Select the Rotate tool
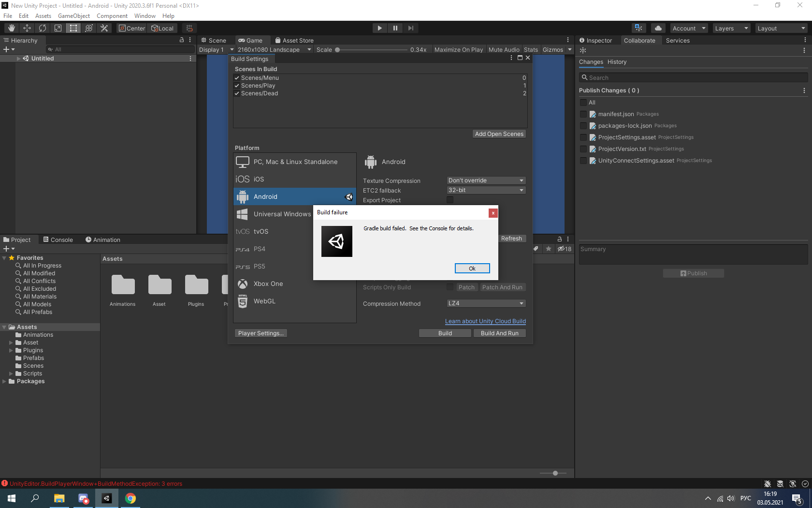 (x=43, y=28)
